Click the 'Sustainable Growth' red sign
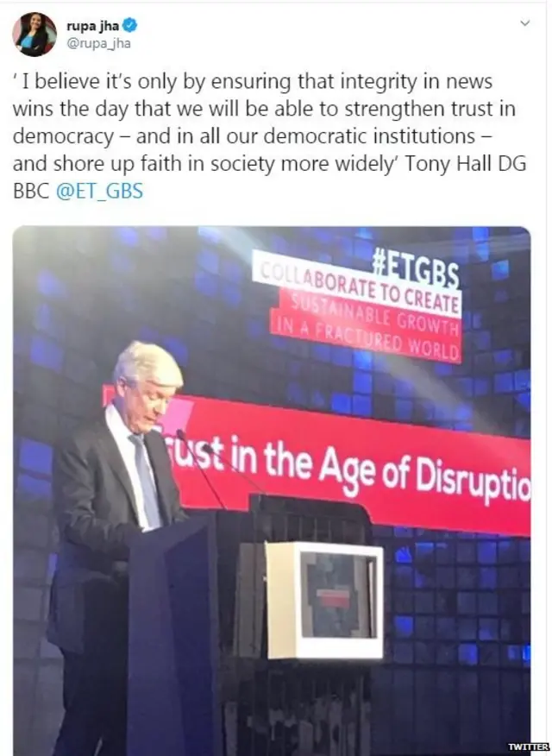This screenshot has width=552, height=756. pyautogui.click(x=372, y=312)
